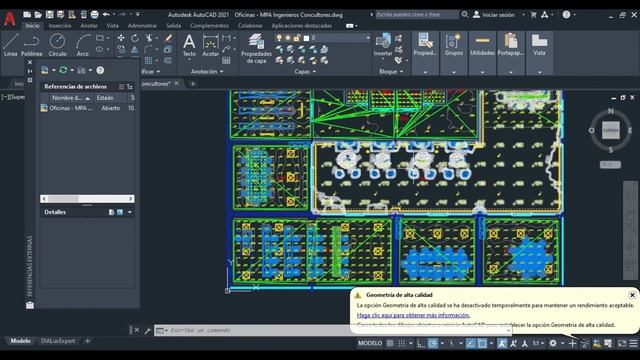Screen dimensions: 640x360
Task: Open the Utilidades panel button
Action: (x=482, y=45)
